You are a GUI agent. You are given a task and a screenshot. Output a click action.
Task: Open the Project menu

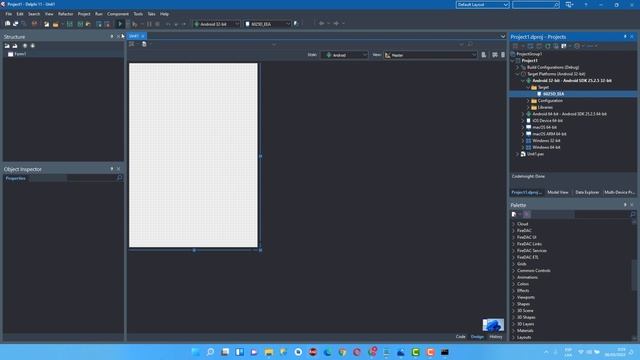[84, 14]
